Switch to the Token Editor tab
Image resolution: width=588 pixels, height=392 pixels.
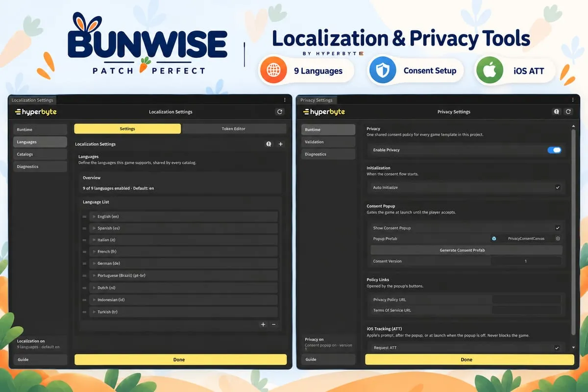pyautogui.click(x=234, y=129)
